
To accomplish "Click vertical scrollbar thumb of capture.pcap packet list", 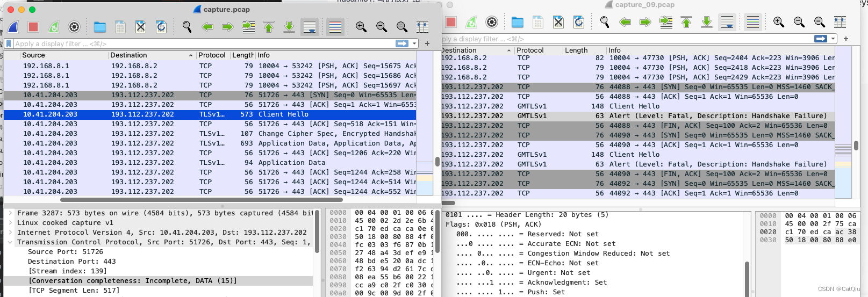I will (x=437, y=162).
